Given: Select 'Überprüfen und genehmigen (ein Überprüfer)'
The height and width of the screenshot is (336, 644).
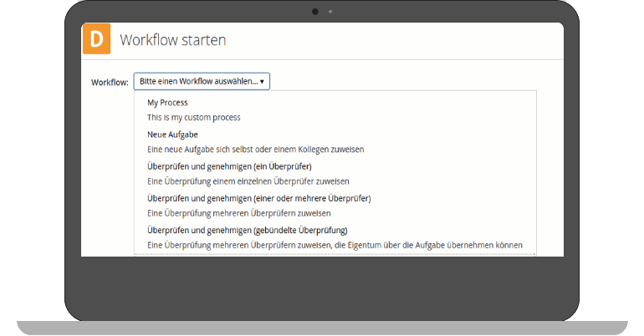Looking at the screenshot, I should [230, 166].
